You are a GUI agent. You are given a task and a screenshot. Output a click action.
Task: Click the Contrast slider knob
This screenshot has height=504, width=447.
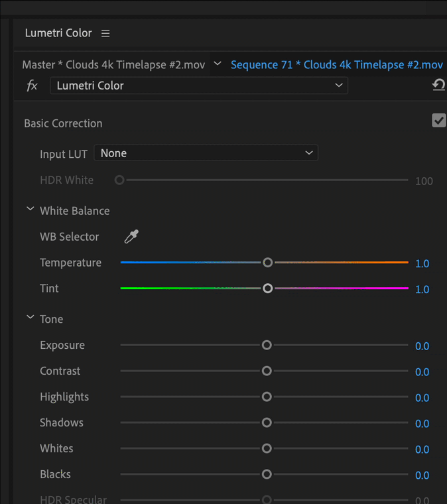[x=267, y=371]
